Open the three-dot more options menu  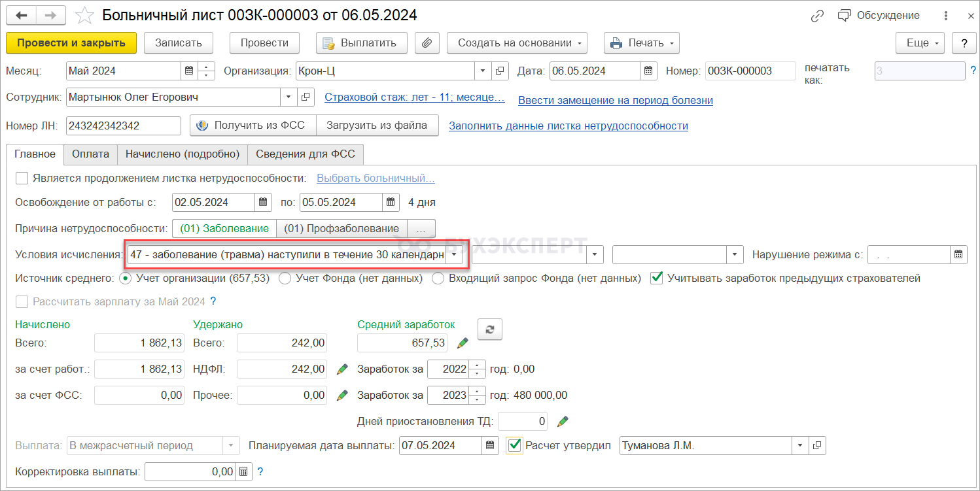click(x=946, y=16)
